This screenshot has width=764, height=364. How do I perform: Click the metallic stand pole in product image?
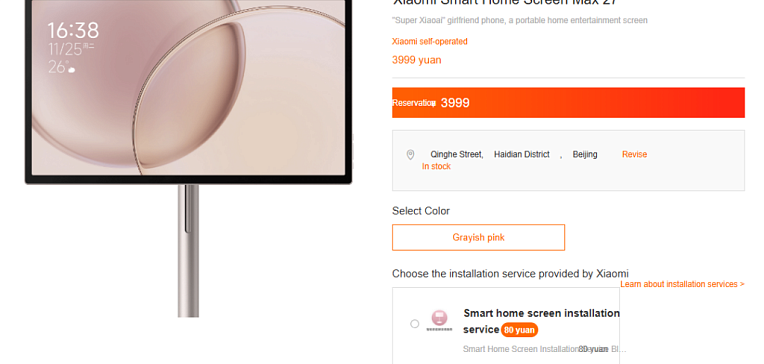(x=188, y=251)
